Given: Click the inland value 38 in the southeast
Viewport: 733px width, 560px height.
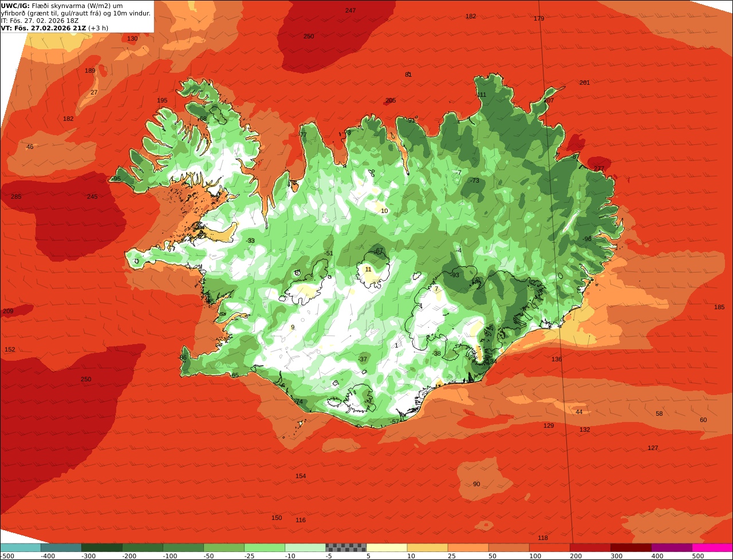Looking at the screenshot, I should point(438,353).
